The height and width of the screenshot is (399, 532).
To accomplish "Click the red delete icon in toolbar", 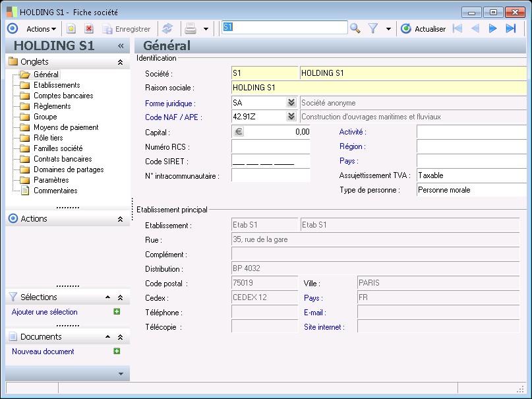I will coord(89,28).
